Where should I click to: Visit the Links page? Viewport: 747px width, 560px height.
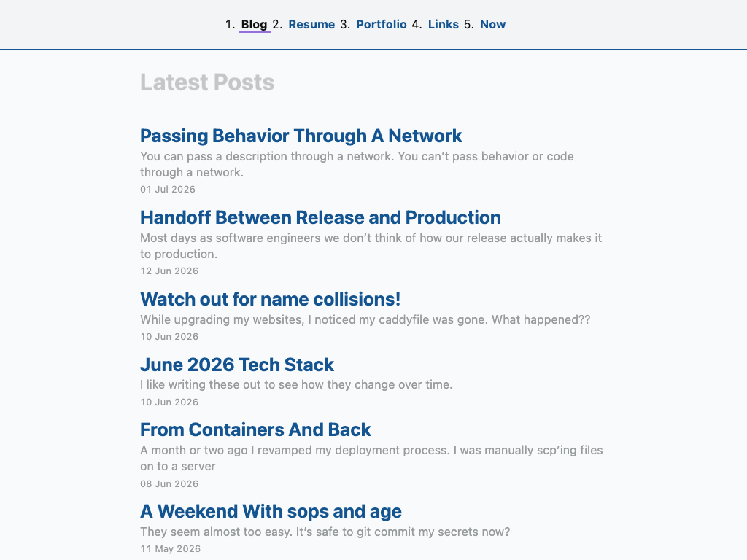click(x=444, y=24)
